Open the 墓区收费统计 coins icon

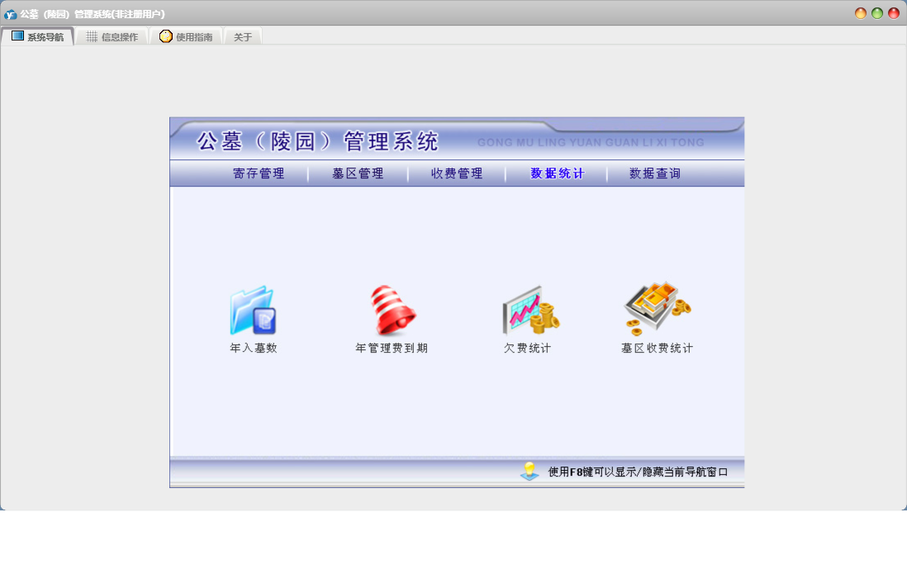pyautogui.click(x=657, y=309)
